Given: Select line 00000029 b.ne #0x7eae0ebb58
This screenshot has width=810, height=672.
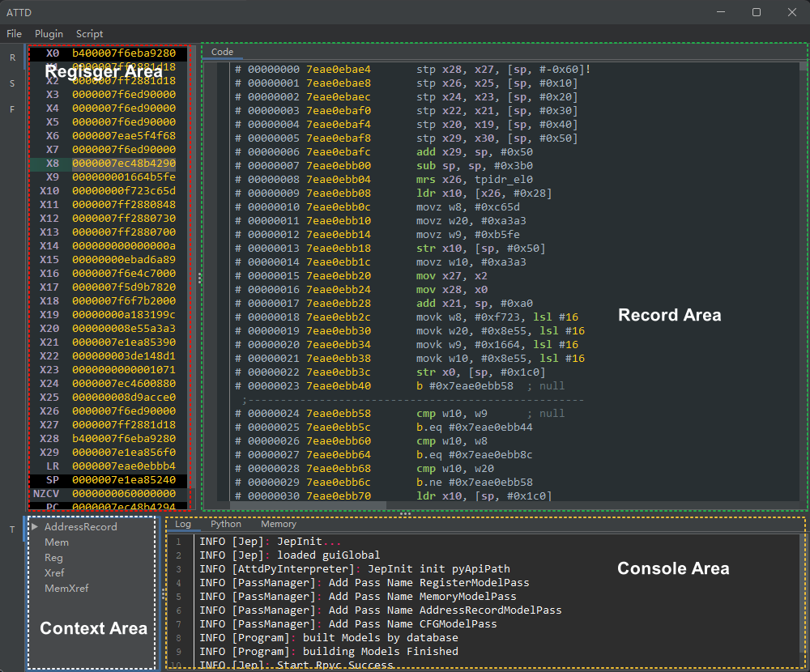Looking at the screenshot, I should [x=384, y=483].
